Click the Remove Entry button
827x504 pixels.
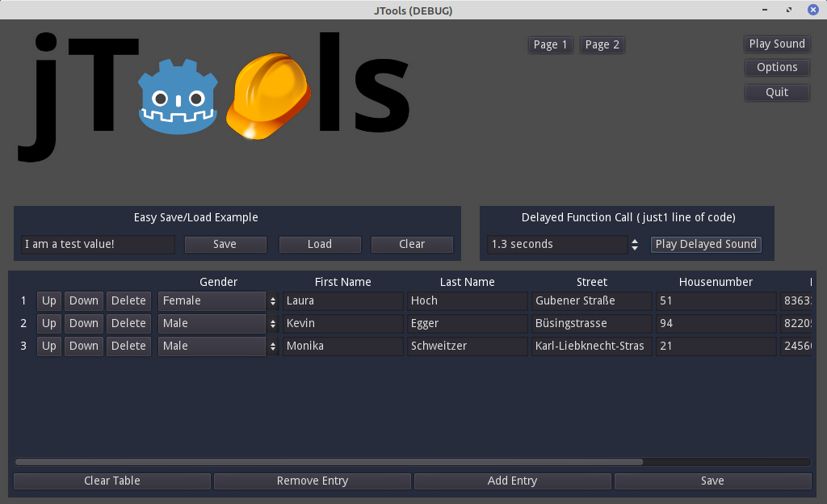pyautogui.click(x=313, y=481)
